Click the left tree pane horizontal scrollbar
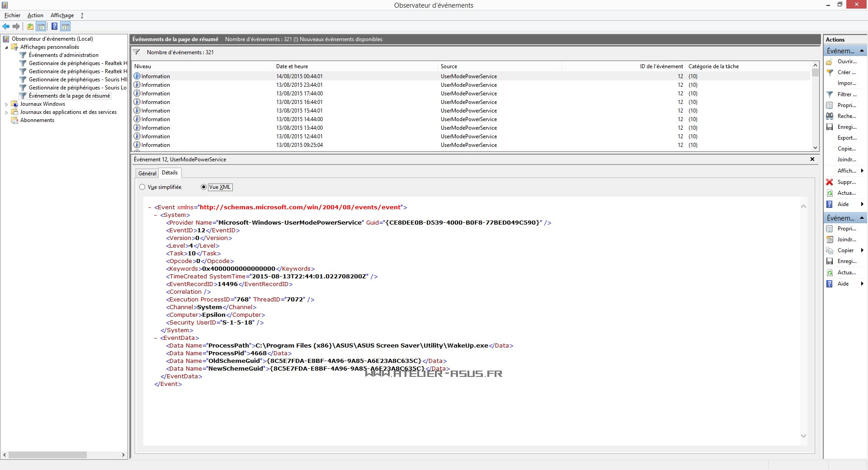Screen dimensions: 868x470 47,455
